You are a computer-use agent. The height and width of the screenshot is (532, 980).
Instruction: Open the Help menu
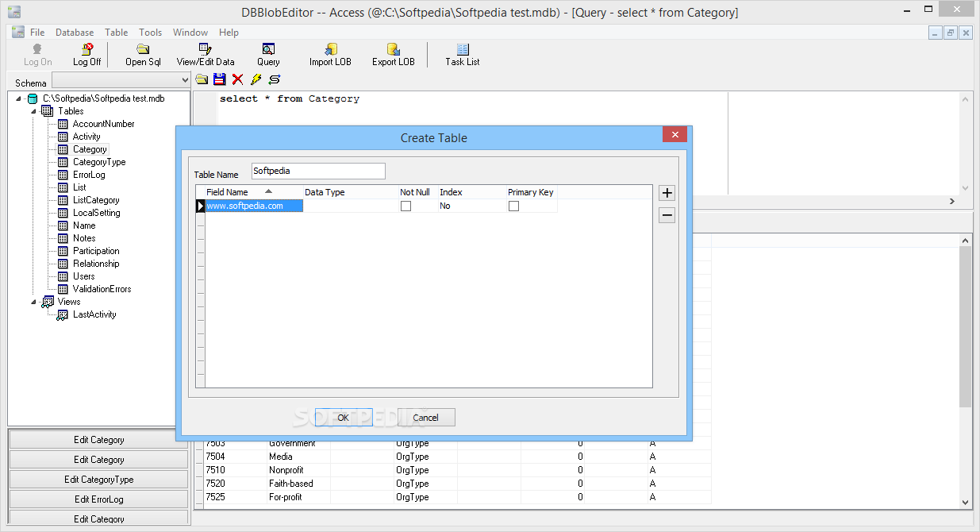coord(229,33)
